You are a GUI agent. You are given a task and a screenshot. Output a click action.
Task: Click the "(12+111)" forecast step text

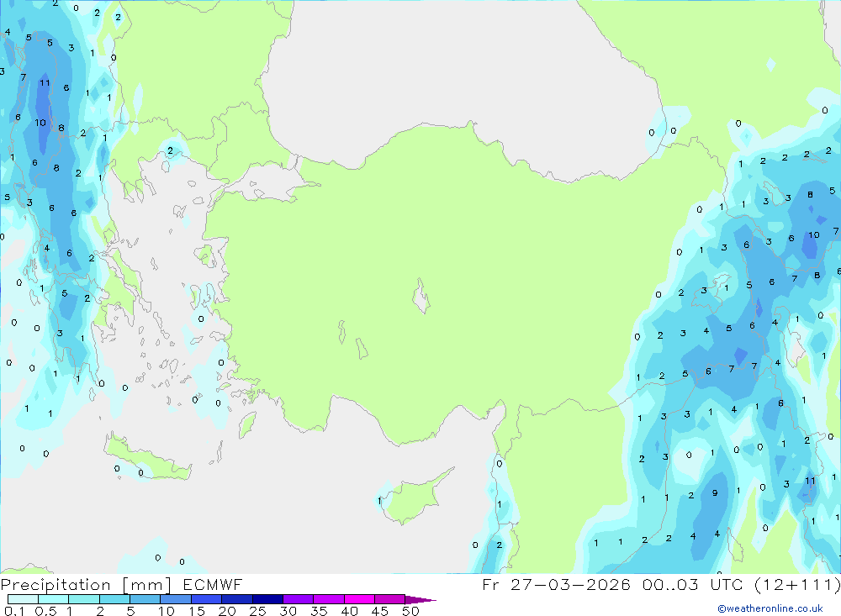pos(797,584)
